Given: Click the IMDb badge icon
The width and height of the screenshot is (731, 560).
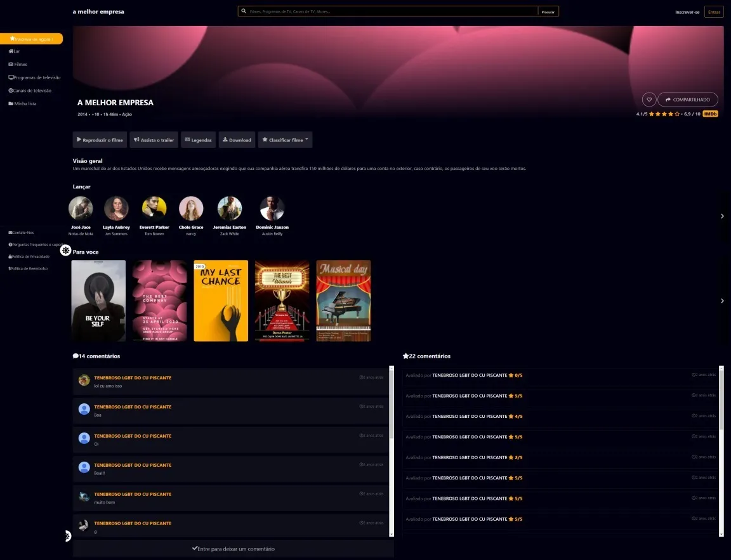Looking at the screenshot, I should tap(710, 114).
